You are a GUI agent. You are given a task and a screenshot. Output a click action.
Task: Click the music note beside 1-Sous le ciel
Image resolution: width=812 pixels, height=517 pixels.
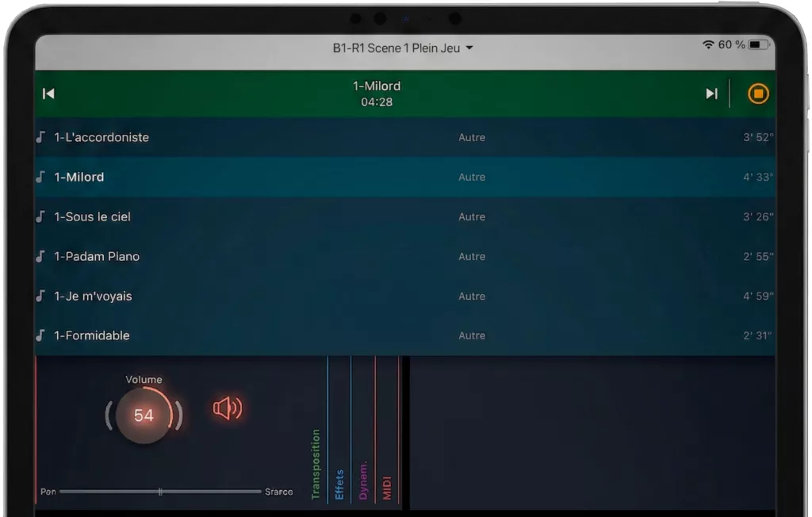tap(41, 216)
